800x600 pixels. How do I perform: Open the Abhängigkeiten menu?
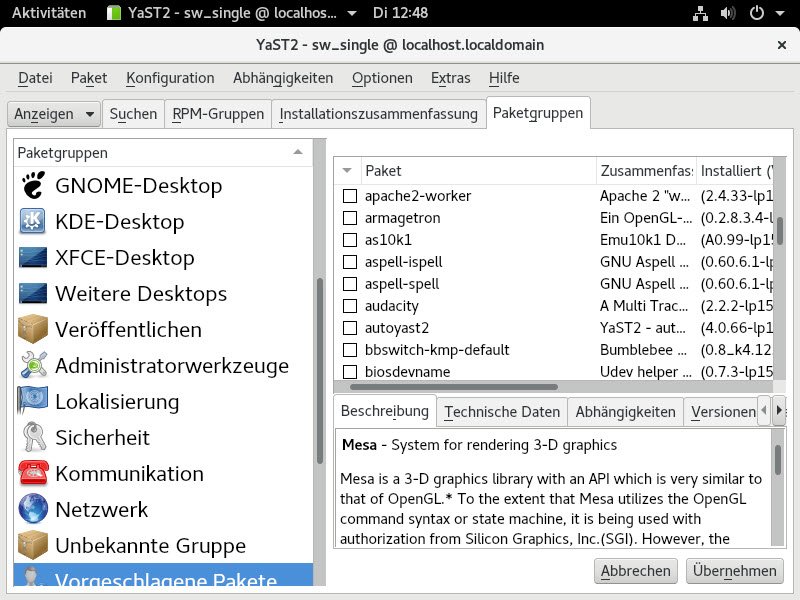pyautogui.click(x=283, y=78)
